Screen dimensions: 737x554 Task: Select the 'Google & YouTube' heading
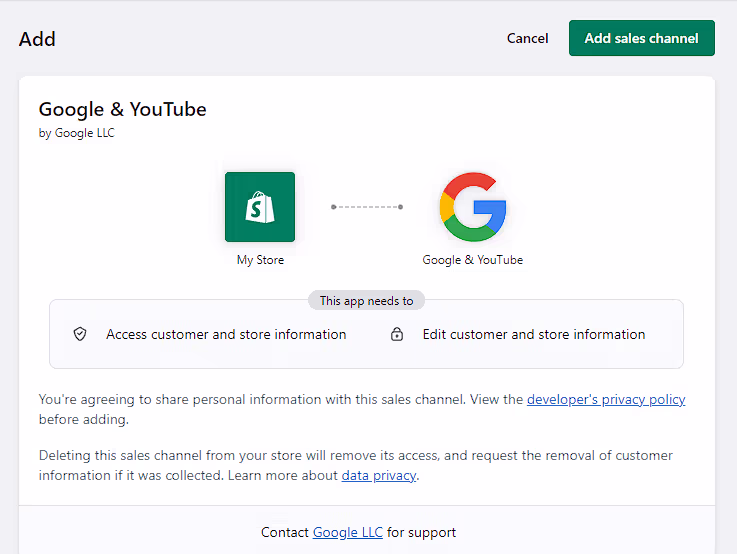pos(122,109)
